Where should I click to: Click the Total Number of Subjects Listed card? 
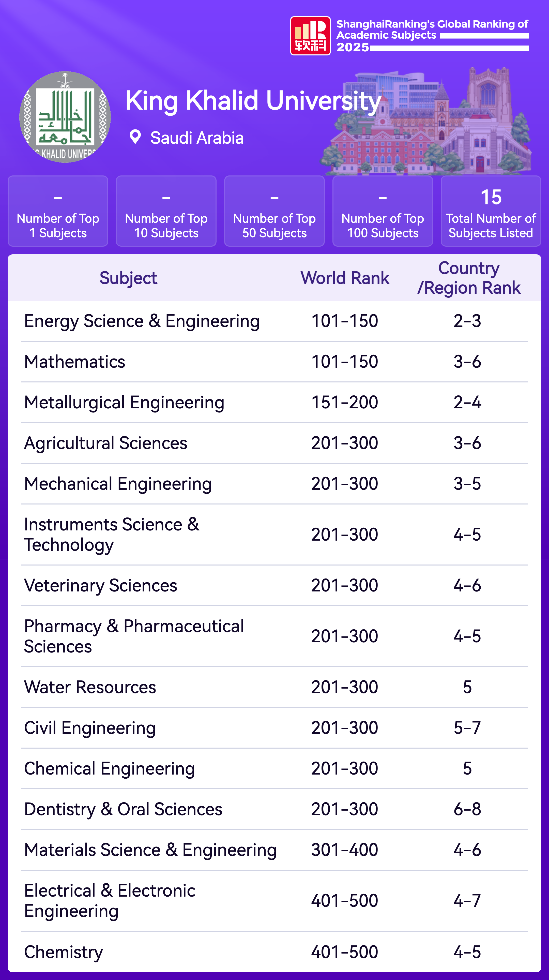tap(491, 211)
